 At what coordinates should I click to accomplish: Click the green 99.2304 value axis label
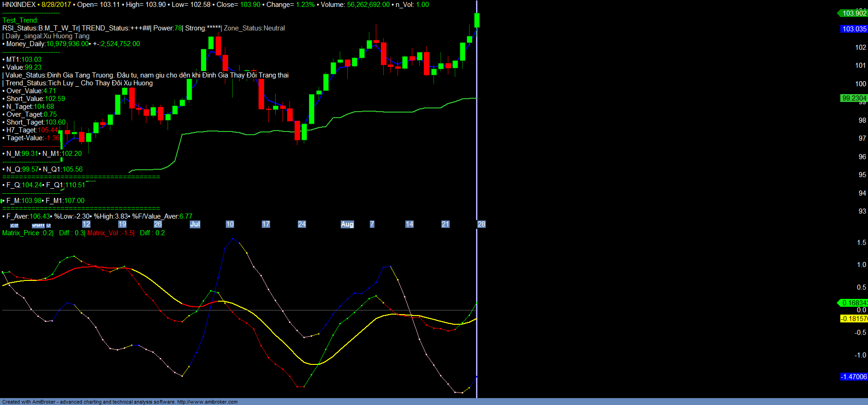pyautogui.click(x=854, y=98)
